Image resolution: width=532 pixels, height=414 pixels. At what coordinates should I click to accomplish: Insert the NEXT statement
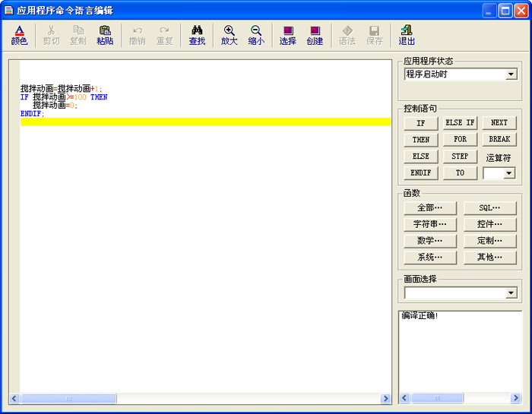[x=499, y=123]
